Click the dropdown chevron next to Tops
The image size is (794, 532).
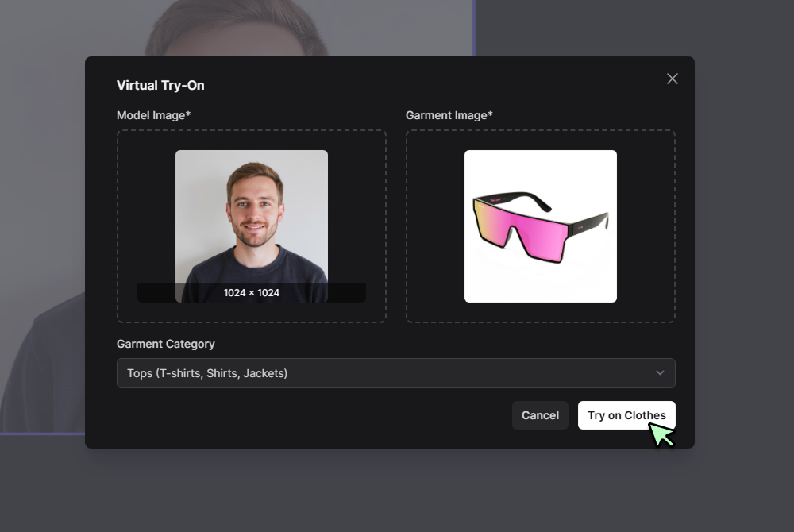coord(660,372)
